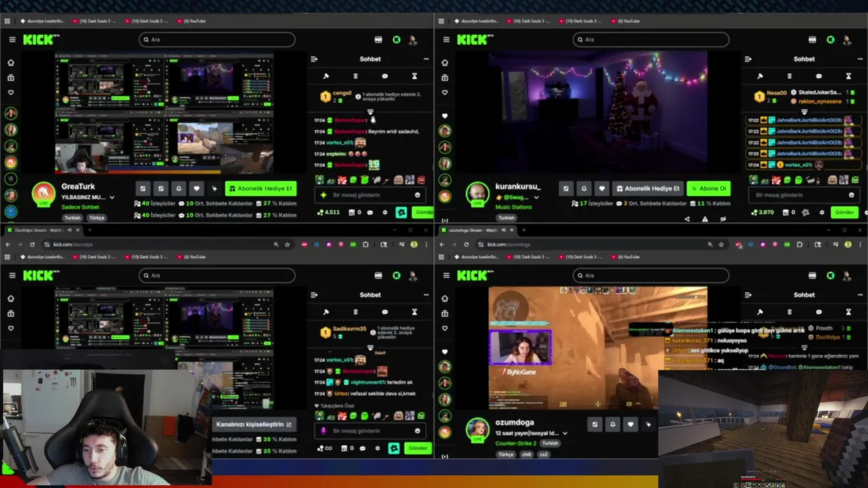868x488 pixels.
Task: Expand gift leaderboard arrow in GreaTurk chat
Action: coord(370,111)
